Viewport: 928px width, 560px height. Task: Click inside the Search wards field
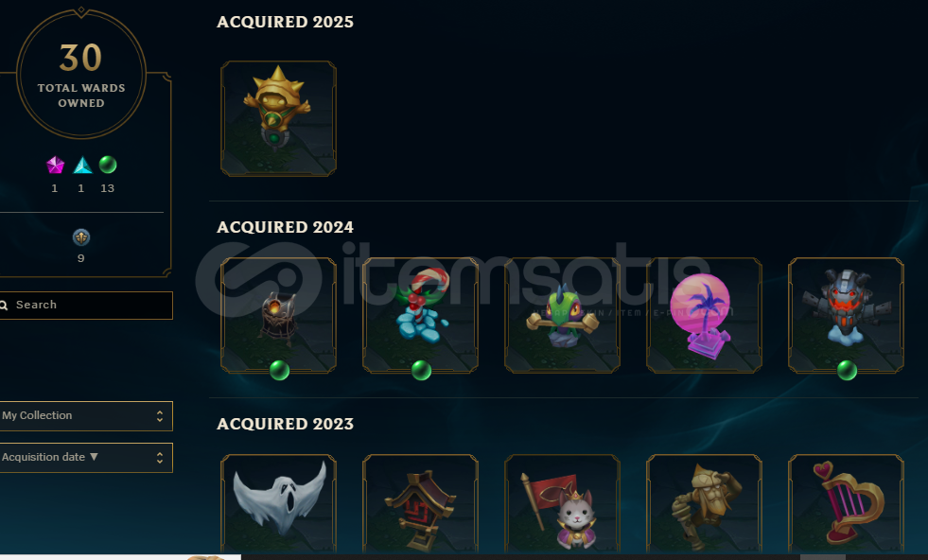click(86, 305)
